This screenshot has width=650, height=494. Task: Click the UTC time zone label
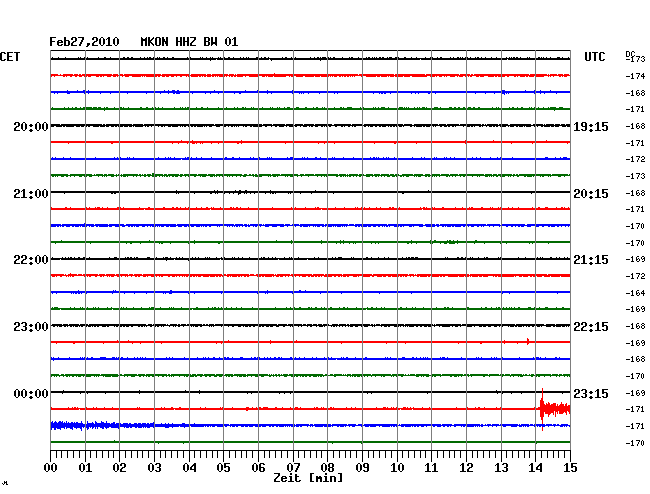[x=594, y=57]
